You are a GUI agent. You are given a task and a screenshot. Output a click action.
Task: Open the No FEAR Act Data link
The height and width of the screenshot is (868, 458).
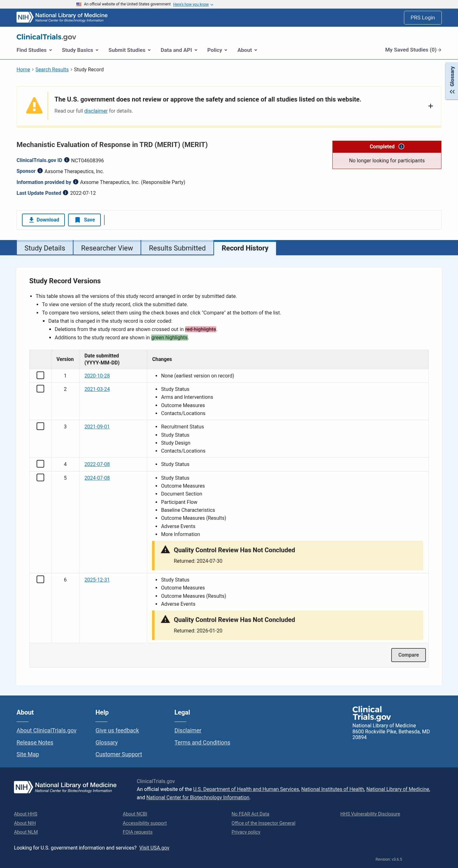point(250,814)
